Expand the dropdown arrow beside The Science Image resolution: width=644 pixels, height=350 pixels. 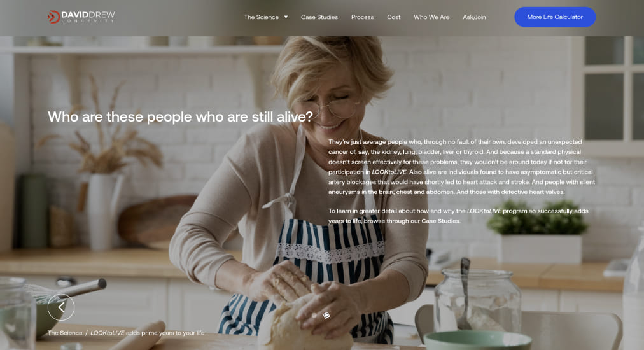(286, 17)
